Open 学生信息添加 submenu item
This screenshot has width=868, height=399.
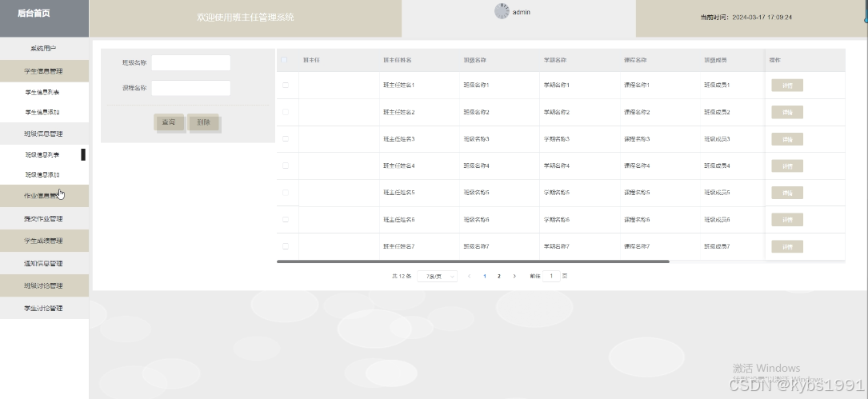tap(42, 112)
